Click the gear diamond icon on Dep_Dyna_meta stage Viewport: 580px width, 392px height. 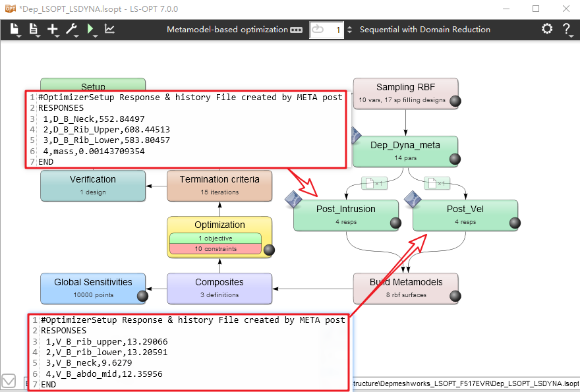pyautogui.click(x=355, y=135)
